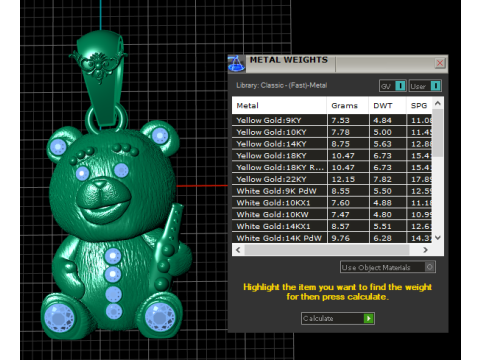
Task: Click the 6.28 DWT value
Action: (x=382, y=238)
